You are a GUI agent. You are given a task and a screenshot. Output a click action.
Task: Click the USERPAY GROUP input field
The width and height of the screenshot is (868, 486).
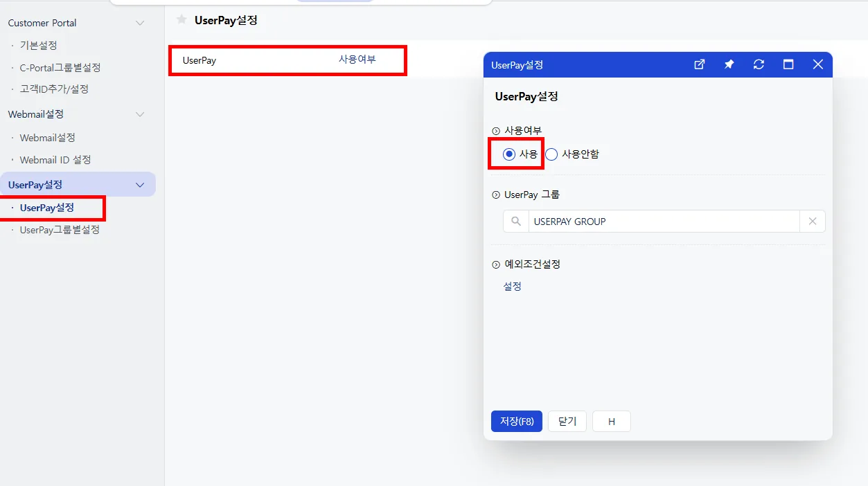tap(664, 222)
